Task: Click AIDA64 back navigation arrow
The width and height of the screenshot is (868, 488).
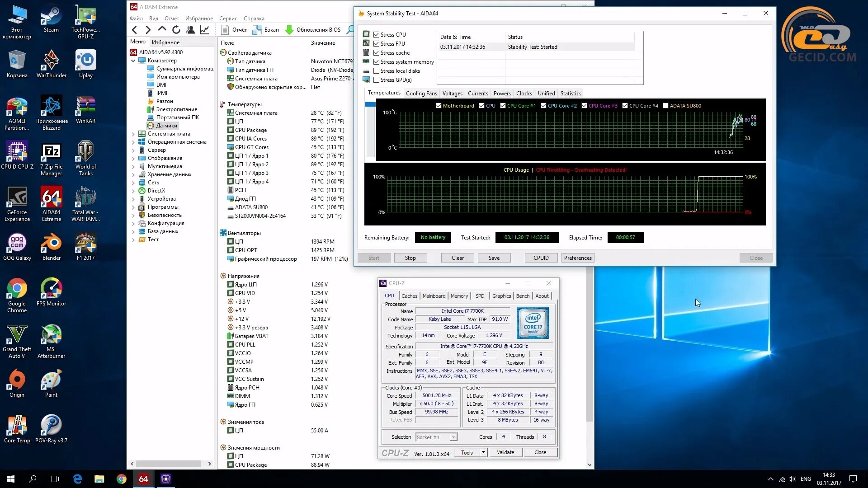Action: pos(134,30)
